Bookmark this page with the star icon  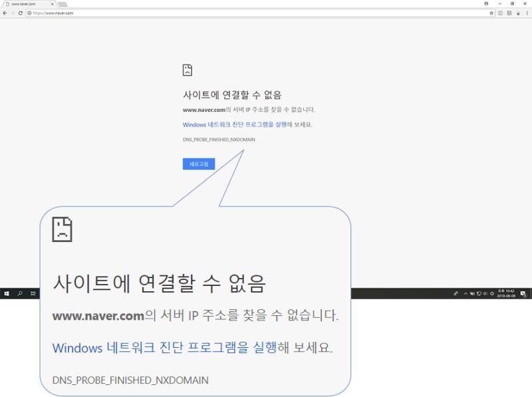491,13
